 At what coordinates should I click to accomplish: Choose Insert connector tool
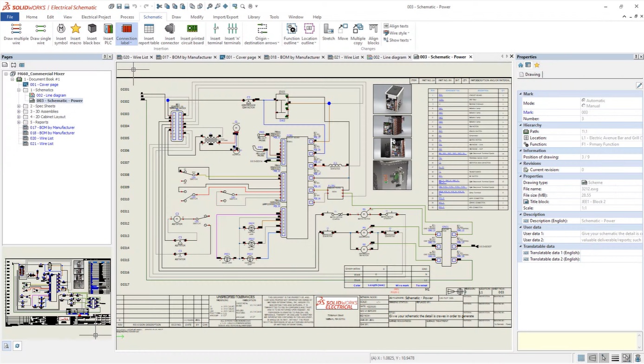(x=170, y=34)
